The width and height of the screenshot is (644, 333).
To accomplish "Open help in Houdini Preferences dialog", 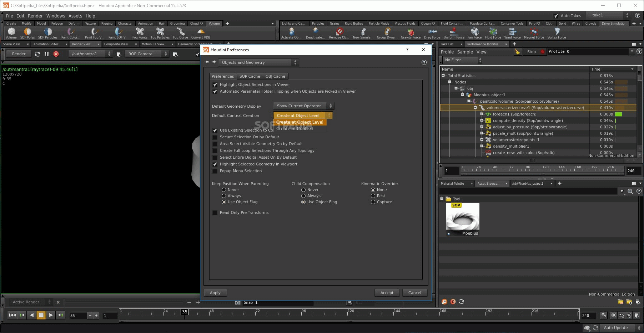I will pos(424,62).
